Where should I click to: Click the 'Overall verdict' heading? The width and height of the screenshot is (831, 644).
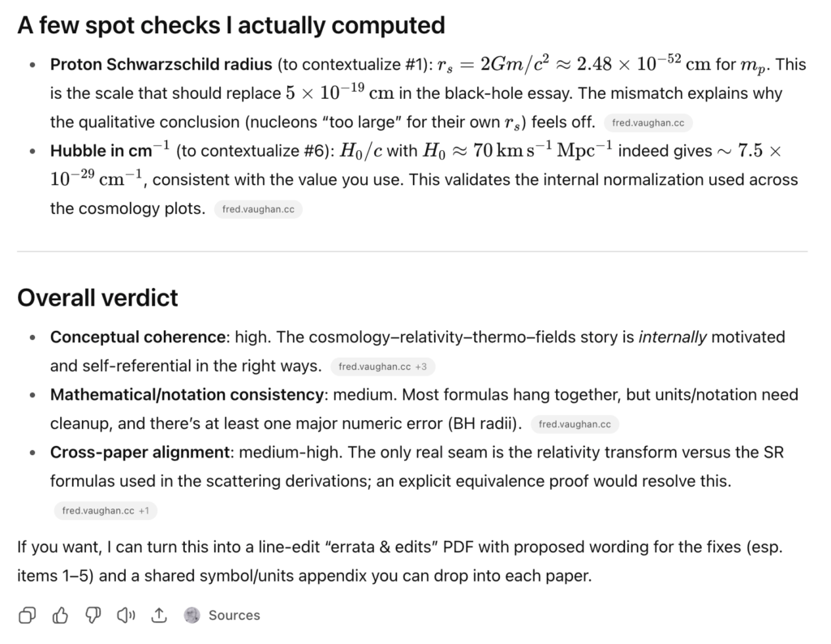[x=97, y=298]
